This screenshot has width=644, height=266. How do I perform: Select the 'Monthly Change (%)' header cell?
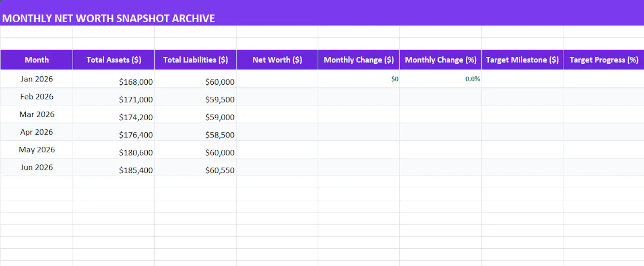tap(441, 60)
